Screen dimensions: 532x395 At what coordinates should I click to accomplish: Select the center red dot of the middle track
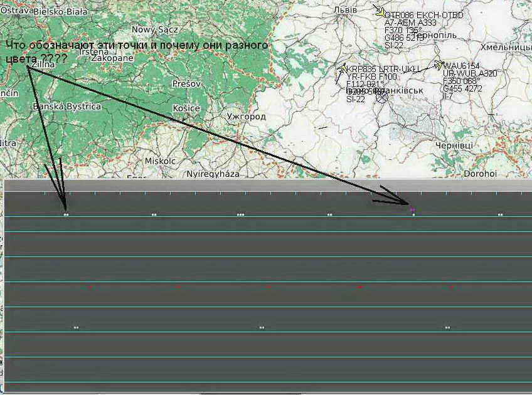click(x=269, y=287)
